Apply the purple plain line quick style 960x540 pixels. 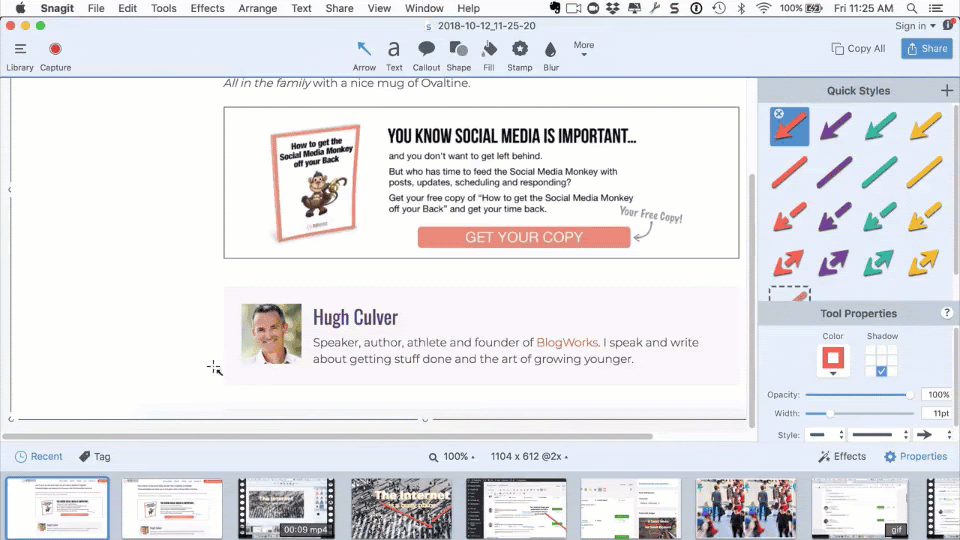point(834,172)
